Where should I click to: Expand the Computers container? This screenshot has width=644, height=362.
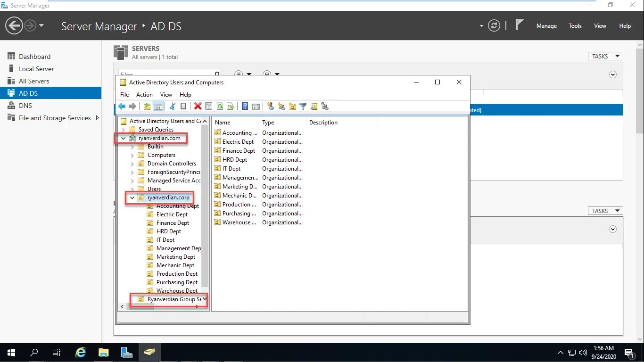pyautogui.click(x=132, y=155)
